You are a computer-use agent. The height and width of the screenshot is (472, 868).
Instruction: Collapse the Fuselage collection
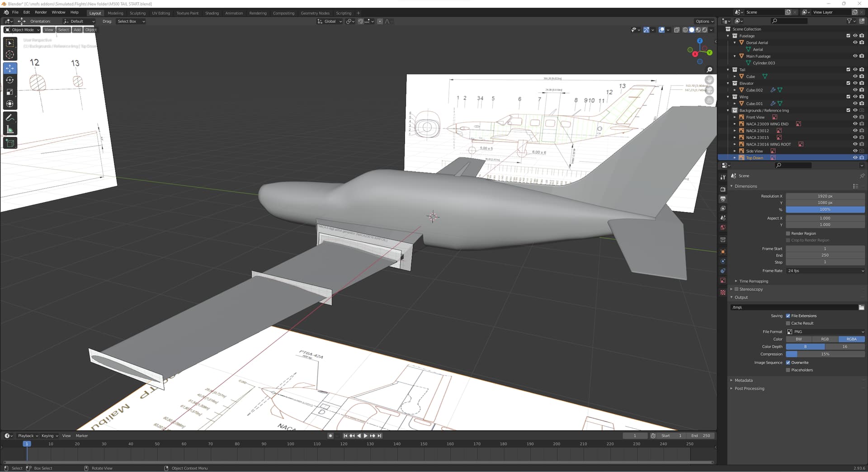728,36
